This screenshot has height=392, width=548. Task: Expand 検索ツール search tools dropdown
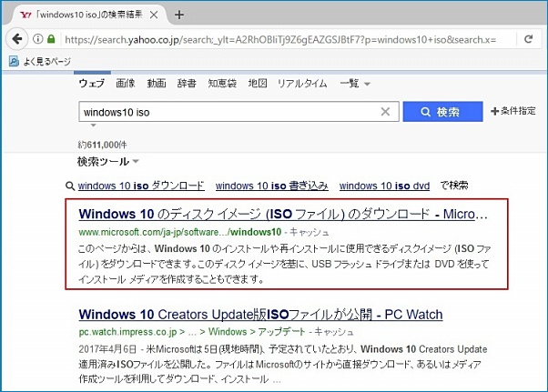108,162
